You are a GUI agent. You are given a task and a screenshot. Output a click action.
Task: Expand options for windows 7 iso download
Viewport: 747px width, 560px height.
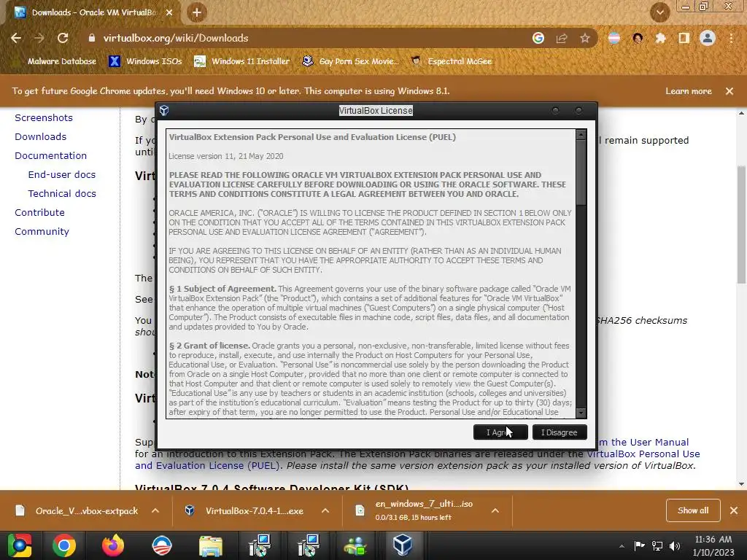coord(495,510)
